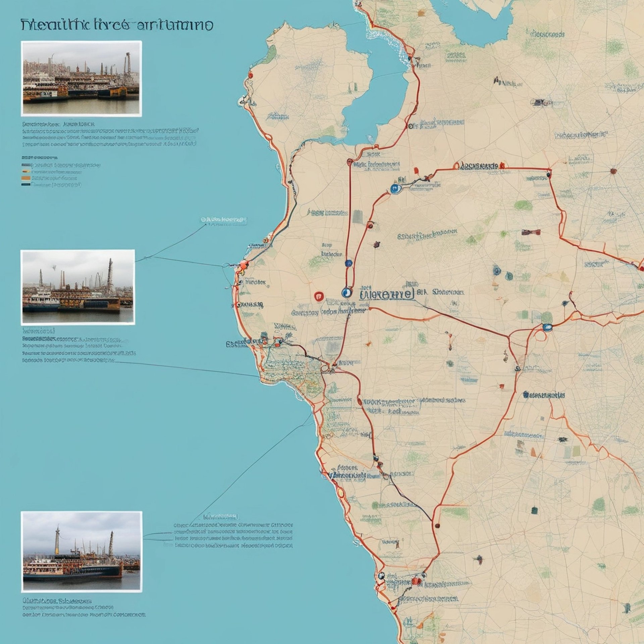
Task: Open the middle harbor photo thumbnail
Action: 78,287
